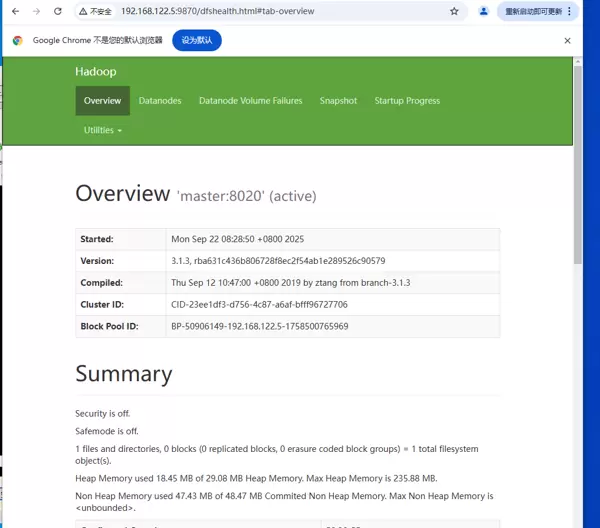
Task: Click the 重新启动即可更新 update button
Action: click(x=541, y=11)
